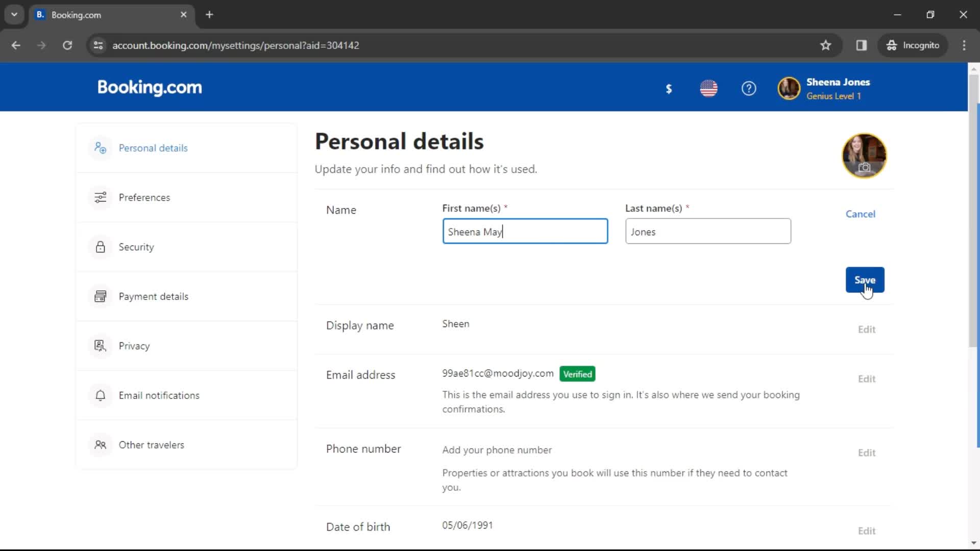Click 'Add your phone number' text
The height and width of the screenshot is (551, 980).
click(497, 450)
